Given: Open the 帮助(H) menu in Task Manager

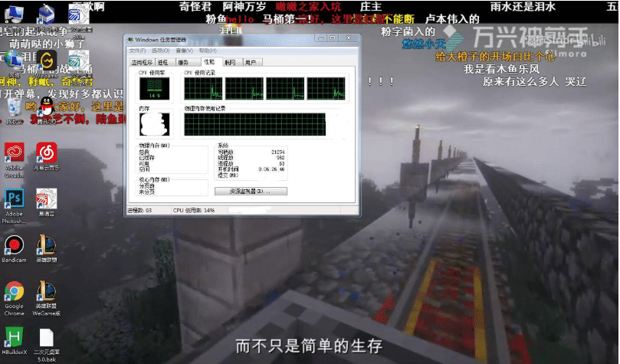Looking at the screenshot, I should tap(208, 51).
